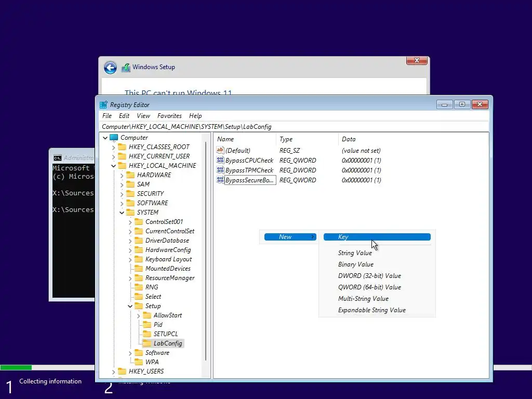Image resolution: width=532 pixels, height=399 pixels.
Task: Click the Command Prompt window icon
Action: click(57, 158)
